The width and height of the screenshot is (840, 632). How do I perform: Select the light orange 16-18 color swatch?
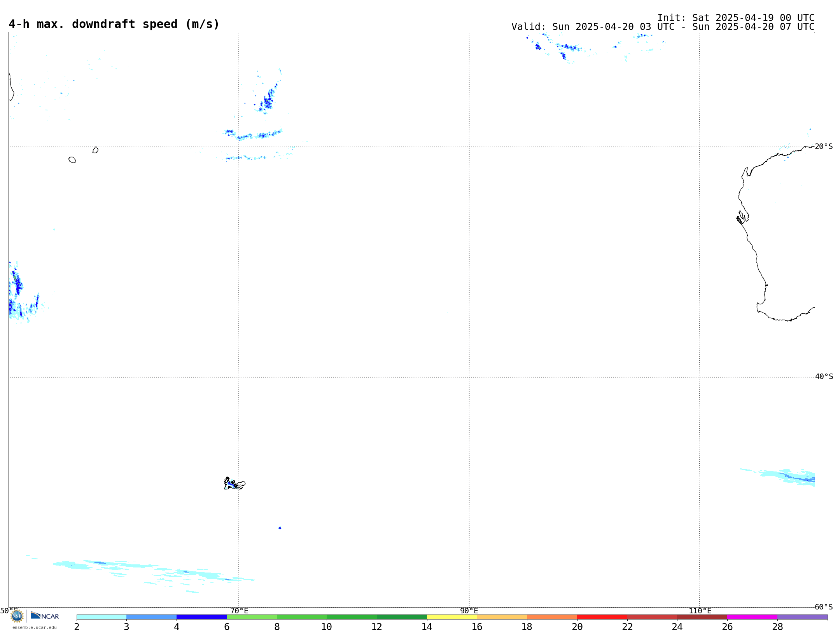tap(502, 617)
